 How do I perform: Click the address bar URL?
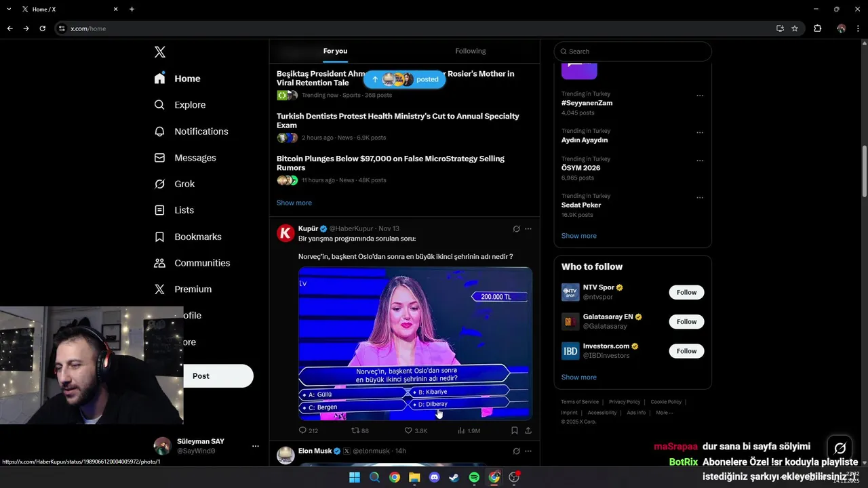[88, 28]
